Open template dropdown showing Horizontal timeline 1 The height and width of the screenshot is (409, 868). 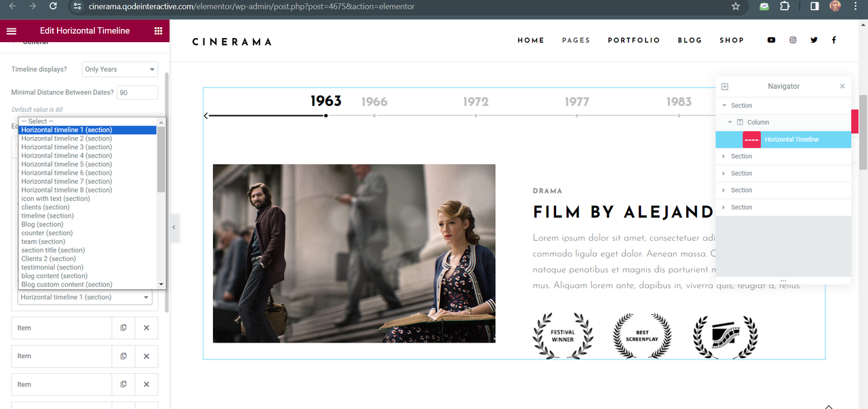pyautogui.click(x=85, y=297)
